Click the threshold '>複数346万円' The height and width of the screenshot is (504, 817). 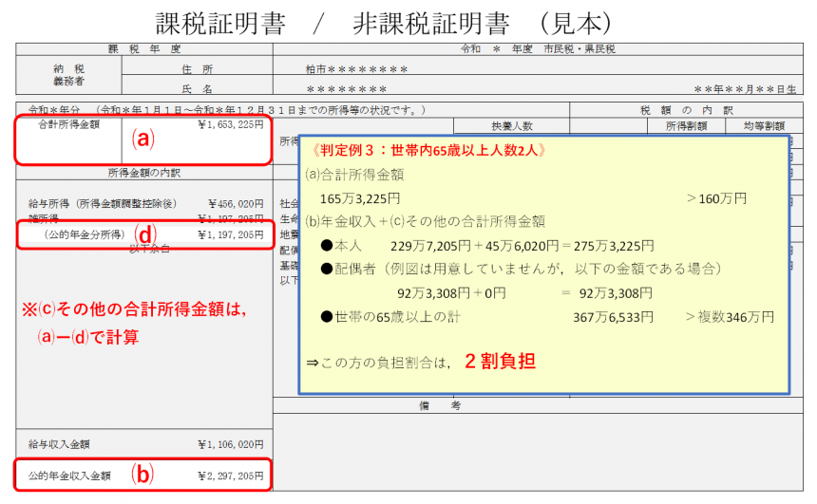point(730,317)
